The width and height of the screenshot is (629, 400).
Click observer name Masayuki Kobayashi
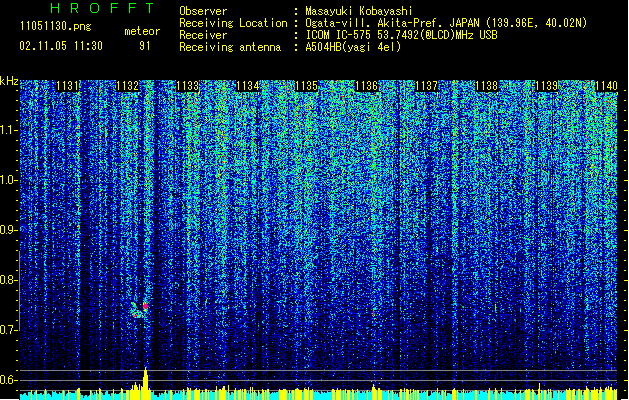(359, 11)
